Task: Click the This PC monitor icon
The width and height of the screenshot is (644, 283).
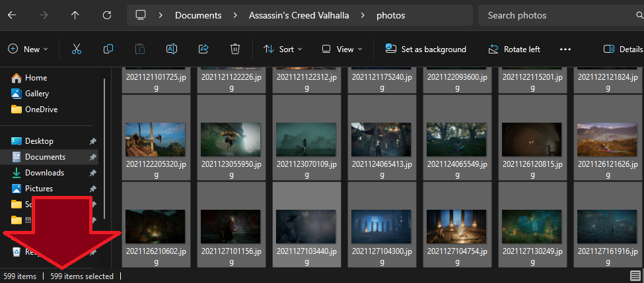Action: pyautogui.click(x=141, y=15)
